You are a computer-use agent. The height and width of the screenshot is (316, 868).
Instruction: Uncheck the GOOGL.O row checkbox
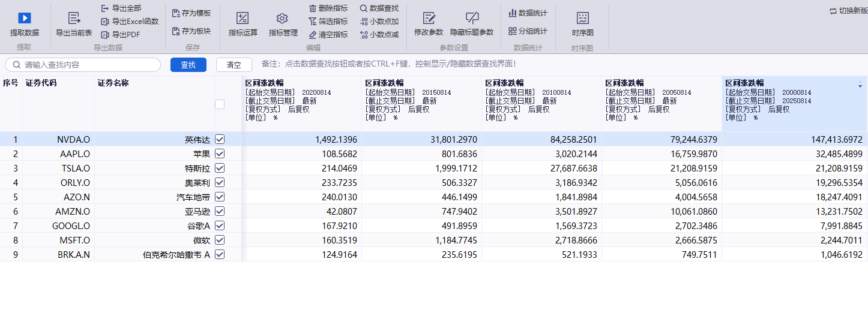(x=220, y=225)
